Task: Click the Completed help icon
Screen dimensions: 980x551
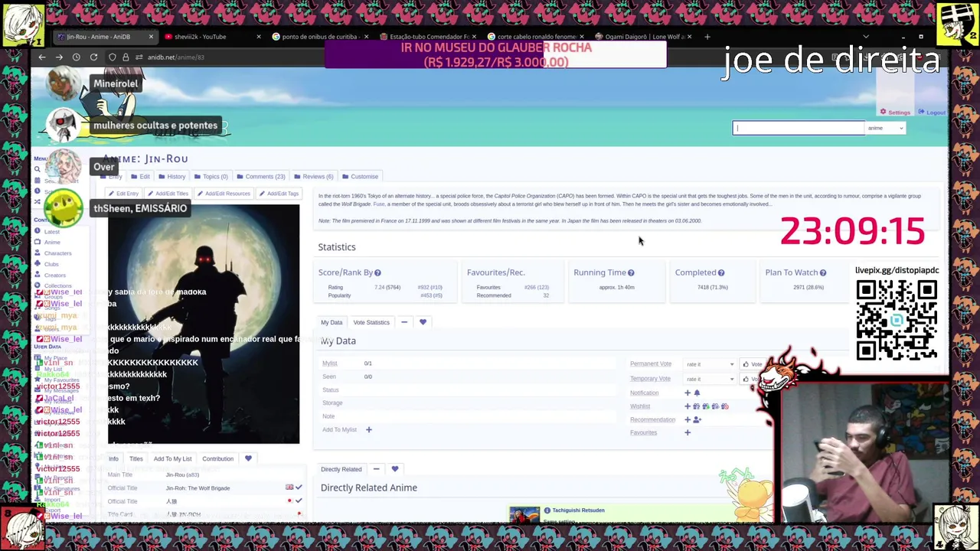Action: (x=721, y=273)
